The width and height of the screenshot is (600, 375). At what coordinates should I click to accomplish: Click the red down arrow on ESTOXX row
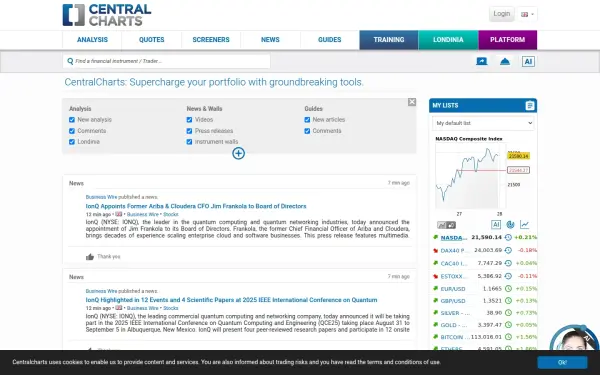[x=435, y=276]
